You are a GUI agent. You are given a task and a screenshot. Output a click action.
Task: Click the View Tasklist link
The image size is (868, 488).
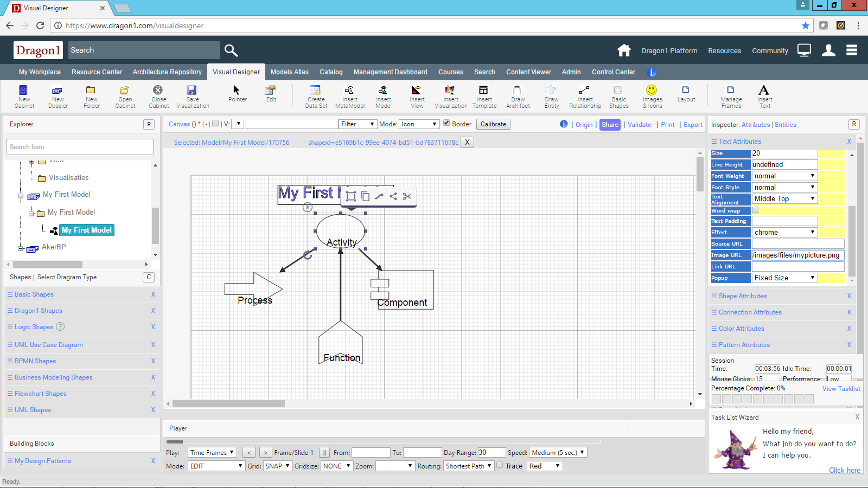pos(841,389)
